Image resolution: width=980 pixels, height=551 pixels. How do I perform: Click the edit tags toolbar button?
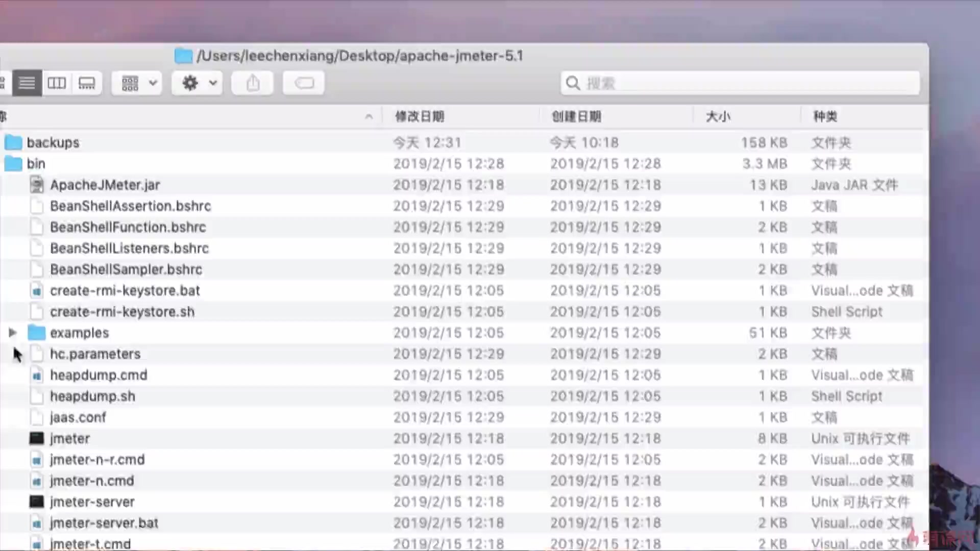coord(304,83)
